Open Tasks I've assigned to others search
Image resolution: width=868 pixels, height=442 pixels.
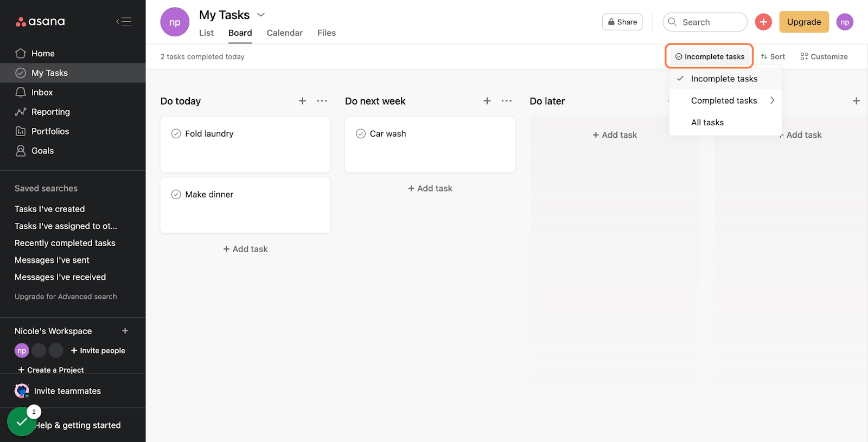pyautogui.click(x=66, y=226)
